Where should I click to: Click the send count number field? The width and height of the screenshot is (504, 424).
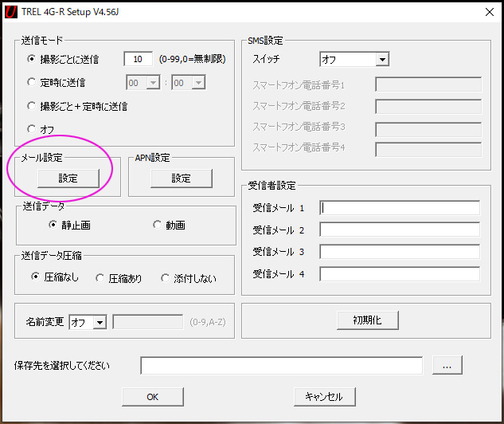click(138, 59)
